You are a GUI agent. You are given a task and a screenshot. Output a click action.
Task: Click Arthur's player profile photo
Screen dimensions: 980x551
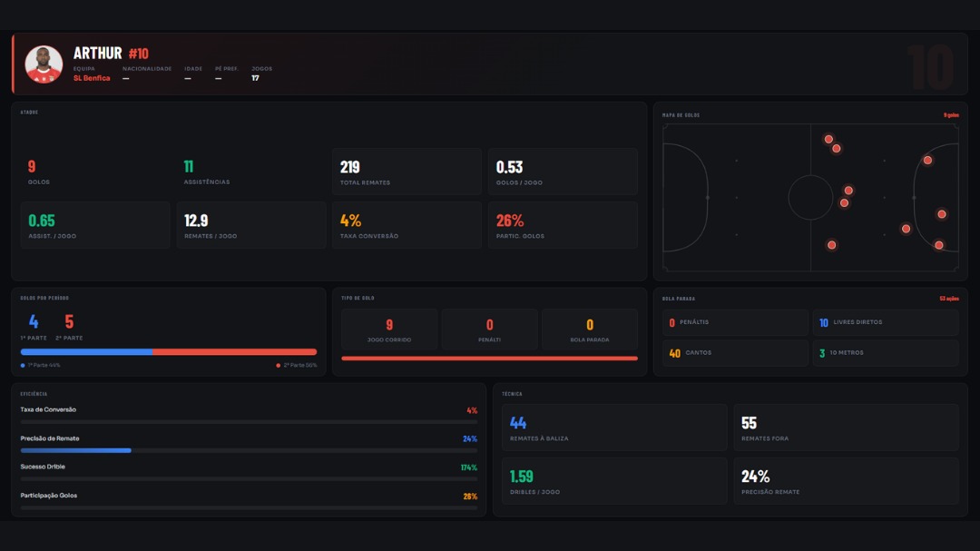[x=44, y=64]
